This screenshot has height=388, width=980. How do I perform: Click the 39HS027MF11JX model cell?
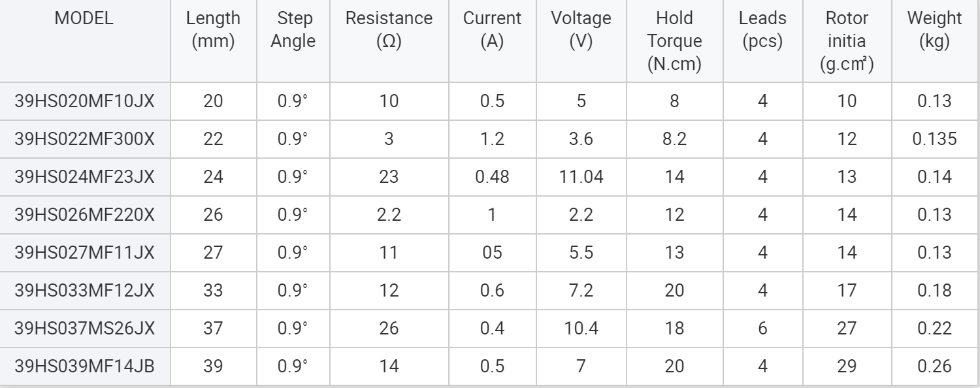(84, 253)
